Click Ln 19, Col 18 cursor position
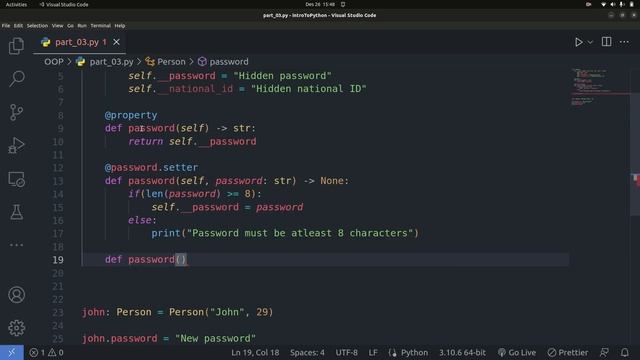 click(255, 353)
